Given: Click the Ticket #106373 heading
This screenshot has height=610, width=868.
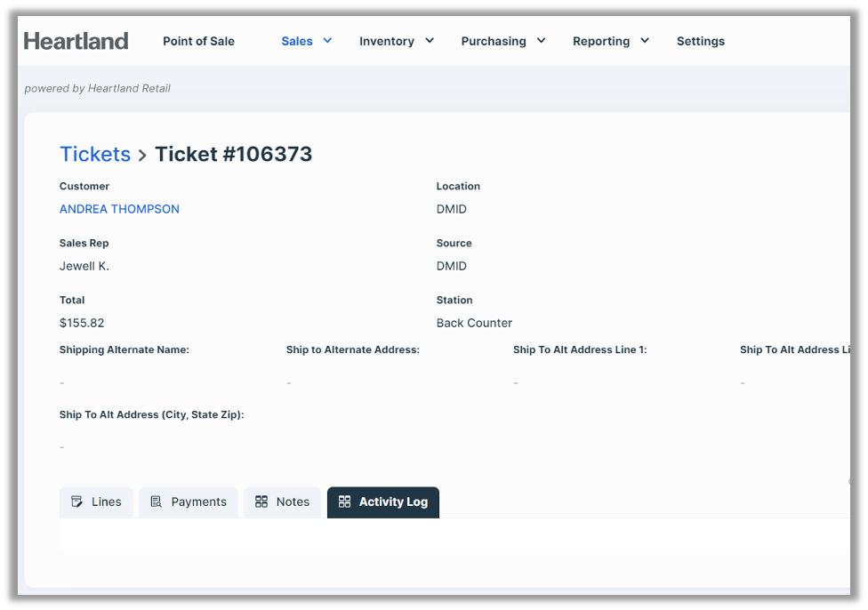Looking at the screenshot, I should pyautogui.click(x=233, y=154).
